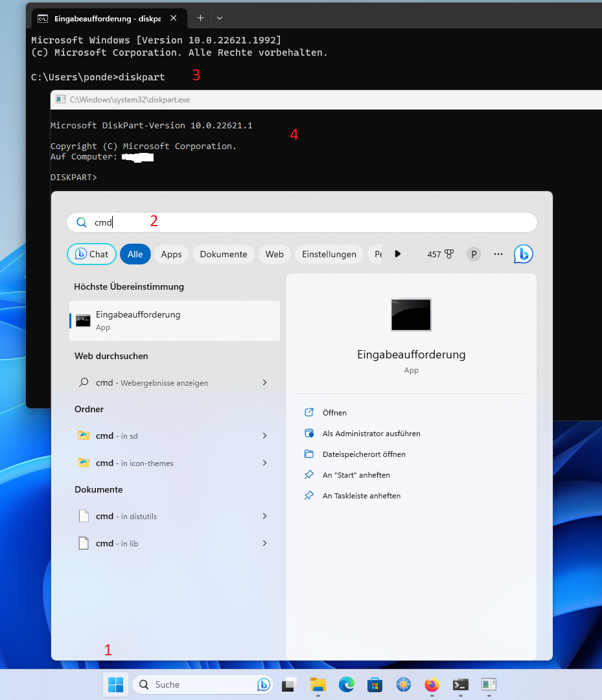Switch to Apps filter tab
Screen dimensions: 602x700
(x=171, y=254)
